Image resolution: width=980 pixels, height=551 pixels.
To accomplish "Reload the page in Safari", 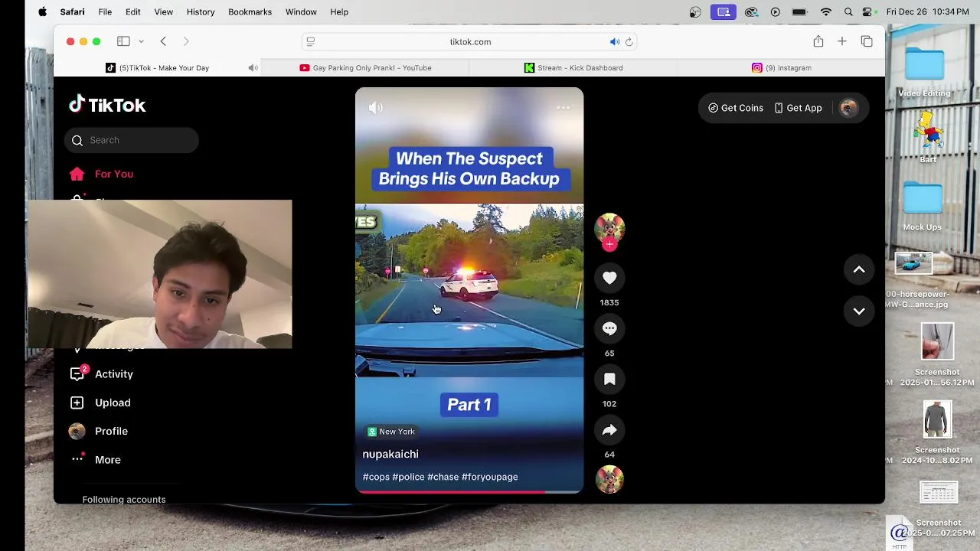I will [x=629, y=41].
